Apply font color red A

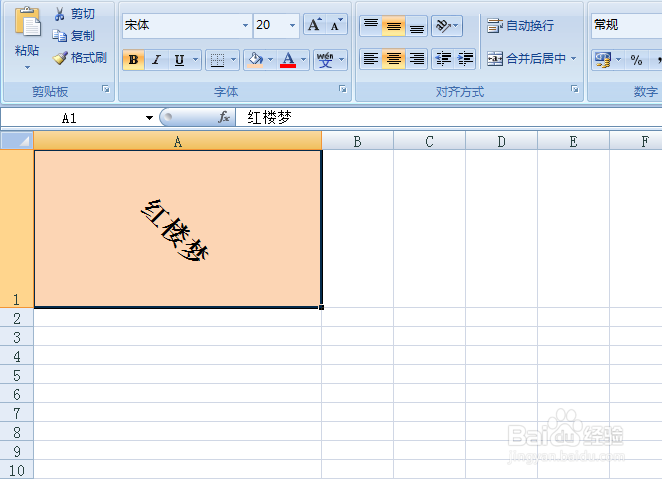(x=288, y=60)
